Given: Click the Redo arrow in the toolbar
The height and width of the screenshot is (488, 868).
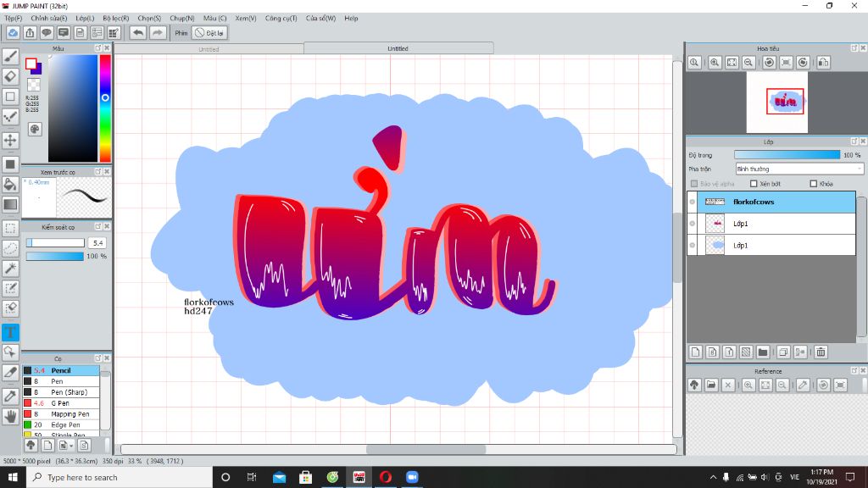Looking at the screenshot, I should [x=157, y=33].
